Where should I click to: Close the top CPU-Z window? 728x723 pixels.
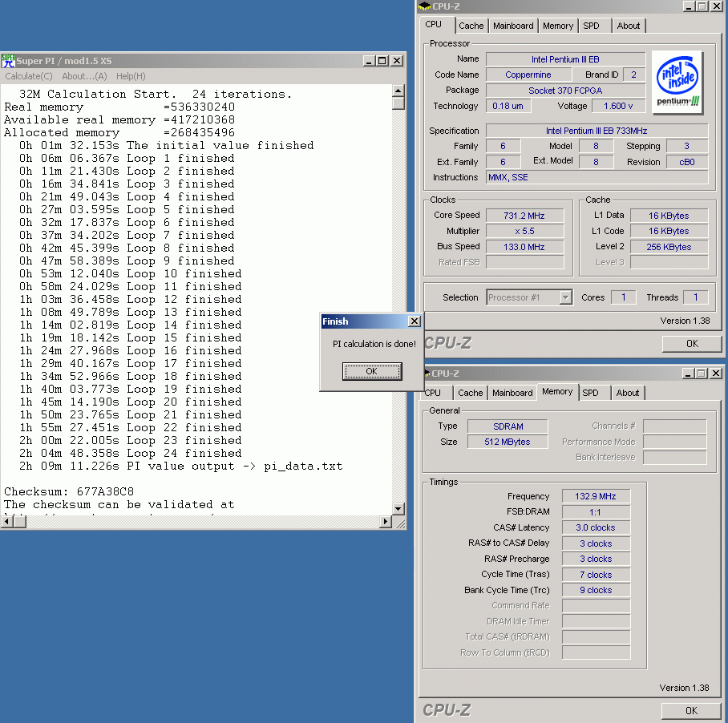pos(717,6)
